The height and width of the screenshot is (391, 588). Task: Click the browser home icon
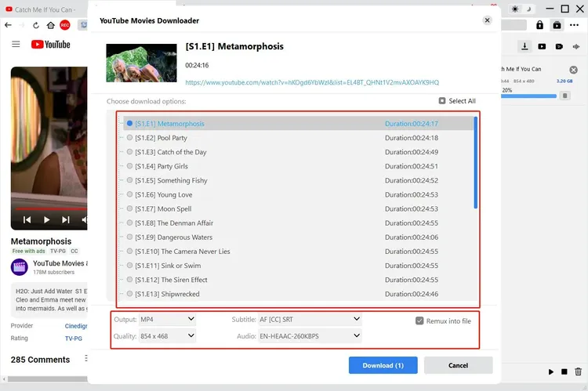(50, 25)
